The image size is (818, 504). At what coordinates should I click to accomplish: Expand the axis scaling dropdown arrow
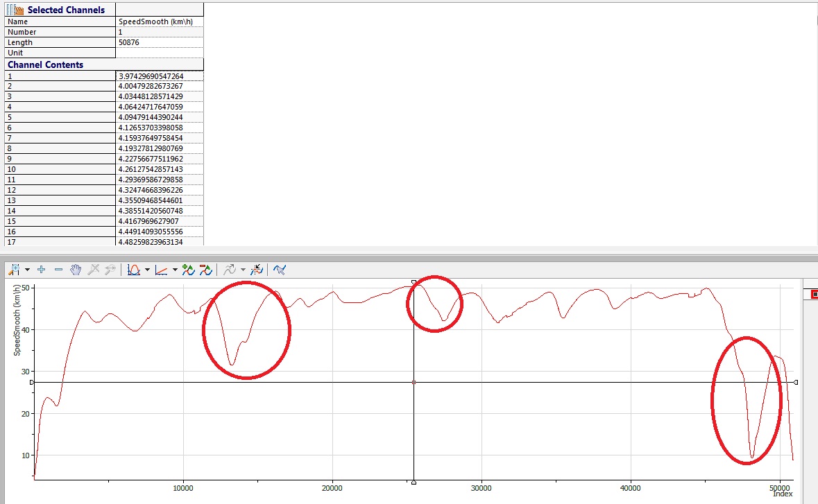[x=173, y=270]
